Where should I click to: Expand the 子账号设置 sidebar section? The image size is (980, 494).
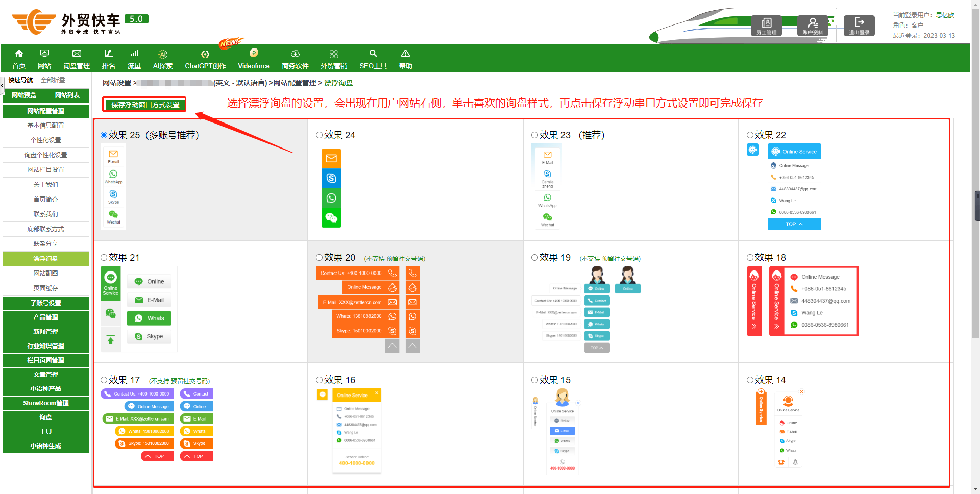pyautogui.click(x=46, y=303)
